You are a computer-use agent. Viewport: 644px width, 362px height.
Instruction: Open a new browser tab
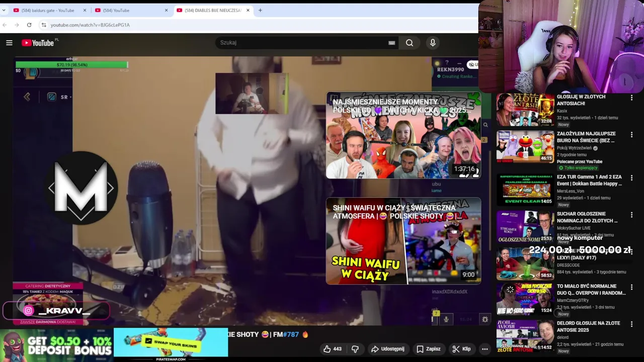pos(260,10)
